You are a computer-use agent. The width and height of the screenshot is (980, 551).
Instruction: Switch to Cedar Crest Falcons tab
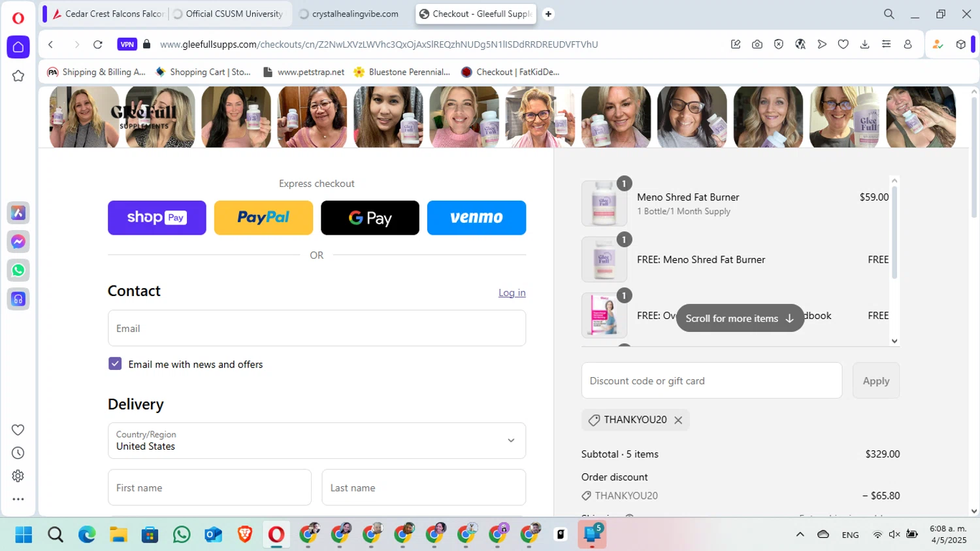[108, 14]
